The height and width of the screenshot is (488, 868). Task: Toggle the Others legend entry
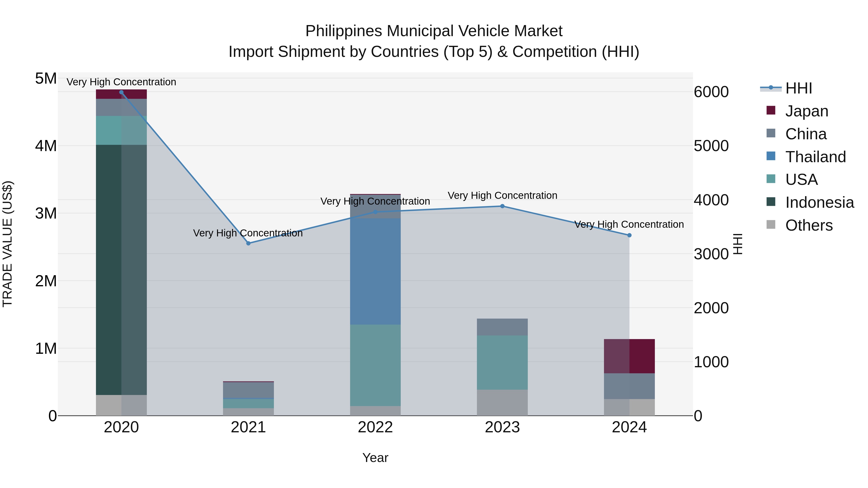[x=799, y=225]
